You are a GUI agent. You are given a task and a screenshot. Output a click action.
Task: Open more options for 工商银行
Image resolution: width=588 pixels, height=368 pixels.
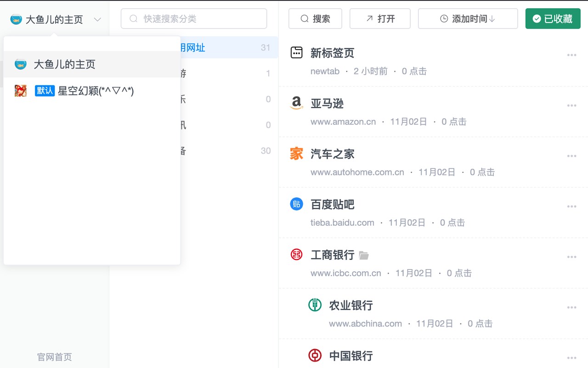(x=571, y=257)
